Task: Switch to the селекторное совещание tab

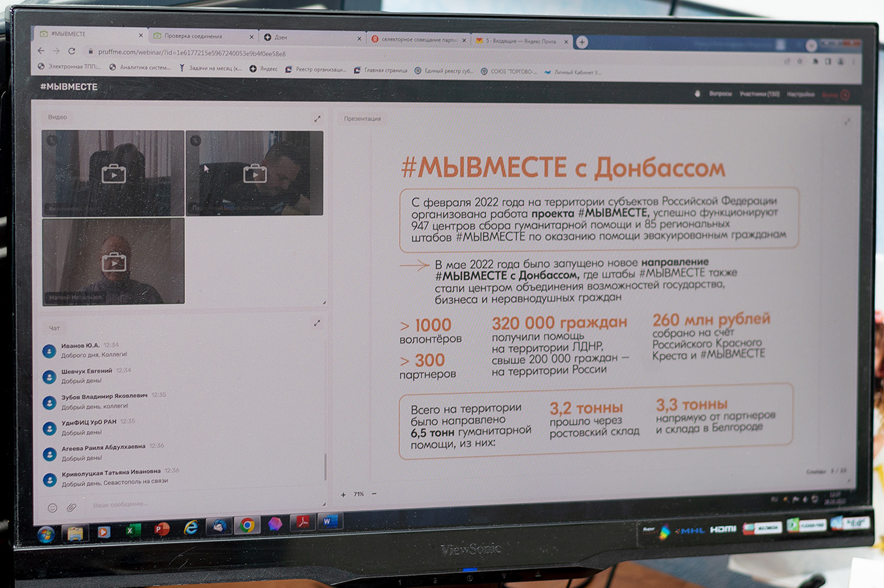Action: coord(418,39)
